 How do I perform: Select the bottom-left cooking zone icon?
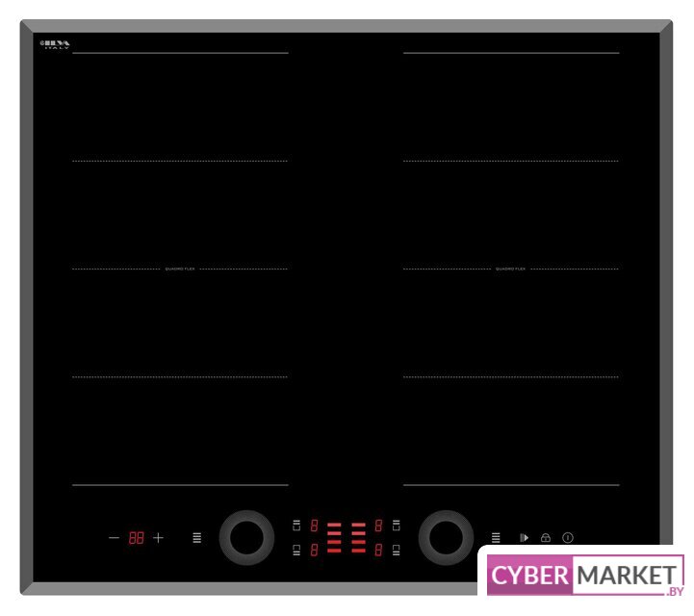[x=296, y=551]
